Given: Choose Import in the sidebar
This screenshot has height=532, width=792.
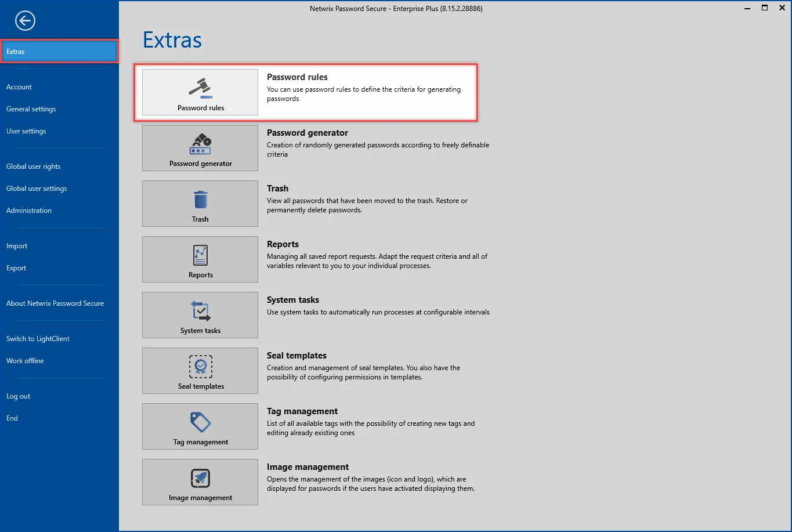Looking at the screenshot, I should tap(17, 246).
